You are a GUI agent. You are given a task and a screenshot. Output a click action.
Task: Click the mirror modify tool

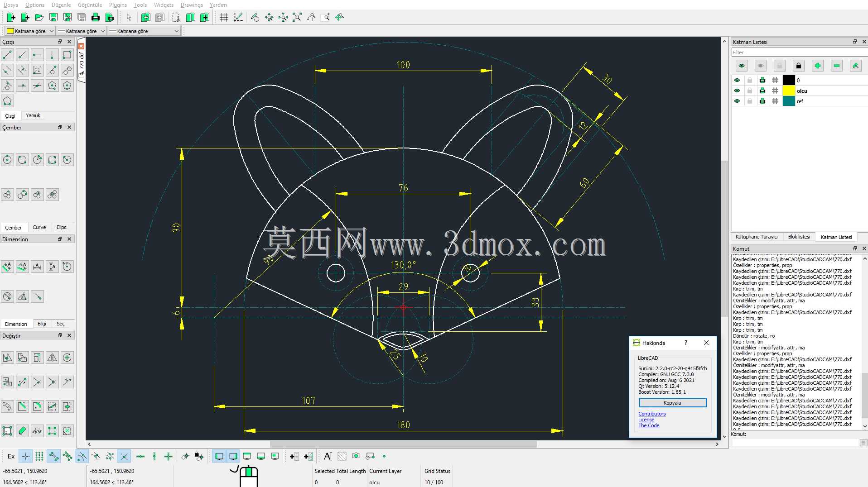click(52, 358)
